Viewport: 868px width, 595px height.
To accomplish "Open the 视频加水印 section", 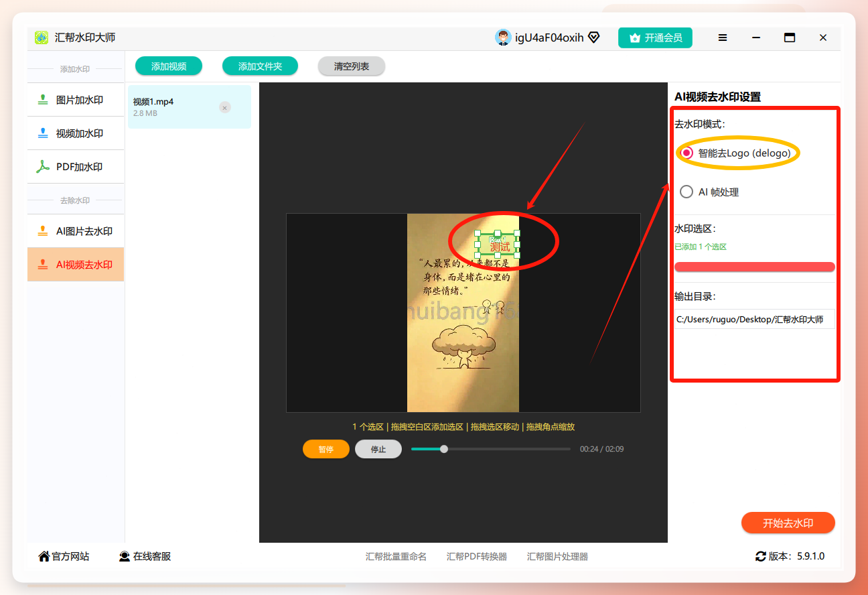I will [76, 133].
